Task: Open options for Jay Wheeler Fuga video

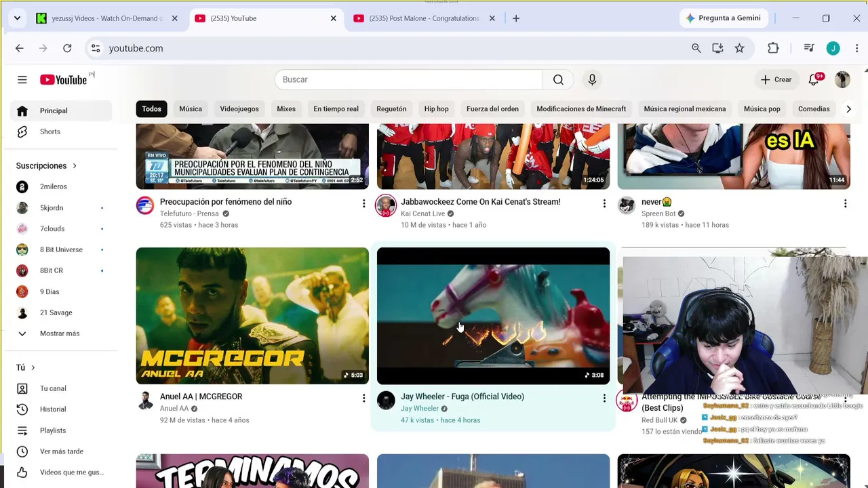Action: point(604,399)
